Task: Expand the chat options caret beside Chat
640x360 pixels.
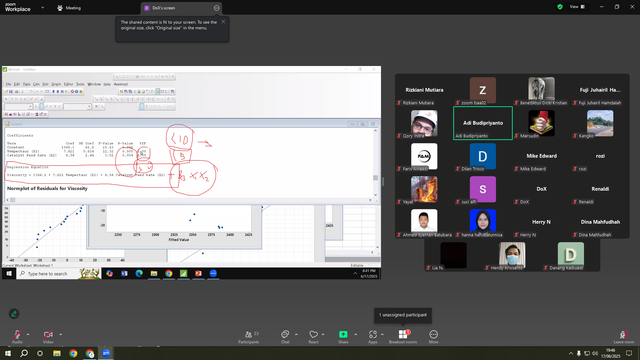Action: point(296,334)
